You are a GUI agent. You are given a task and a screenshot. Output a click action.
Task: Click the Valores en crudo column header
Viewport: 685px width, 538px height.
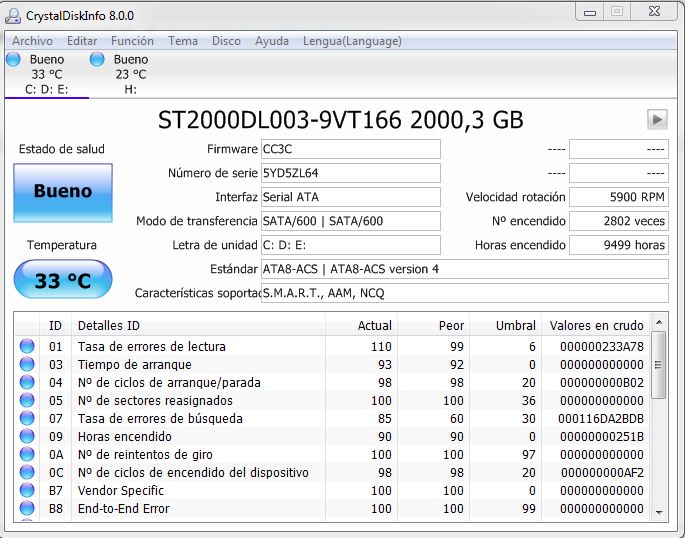(x=596, y=325)
